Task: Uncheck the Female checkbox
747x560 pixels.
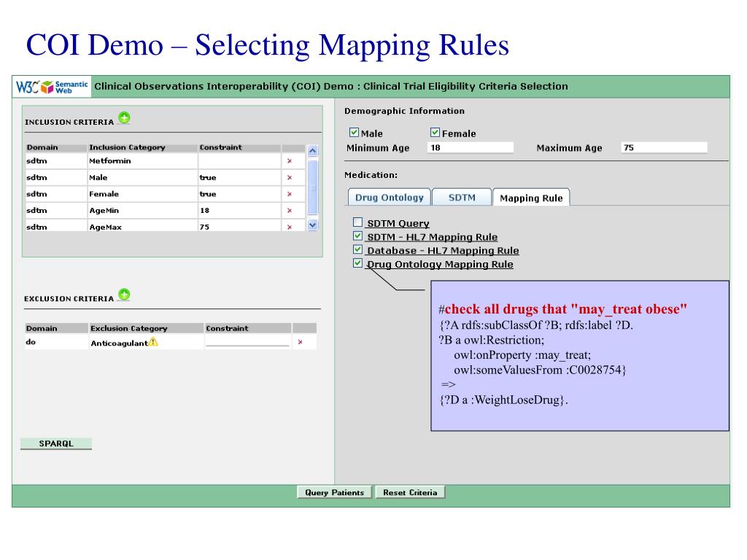Action: [435, 133]
